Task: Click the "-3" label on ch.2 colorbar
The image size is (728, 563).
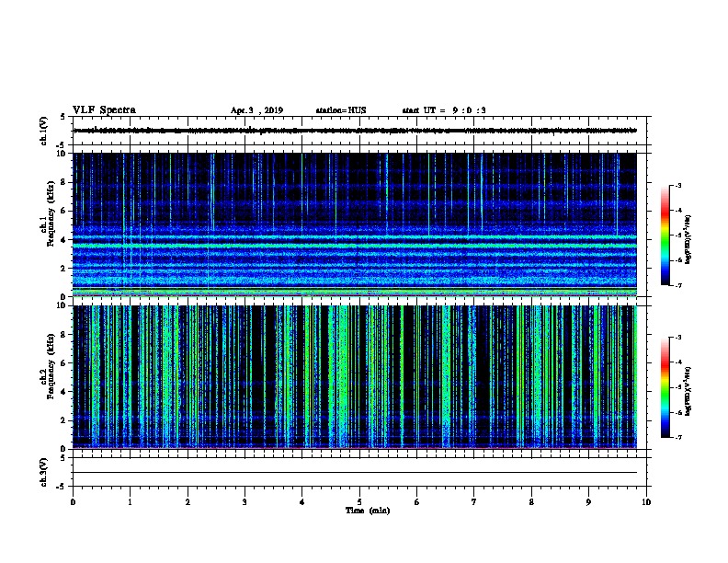Action: pos(678,338)
